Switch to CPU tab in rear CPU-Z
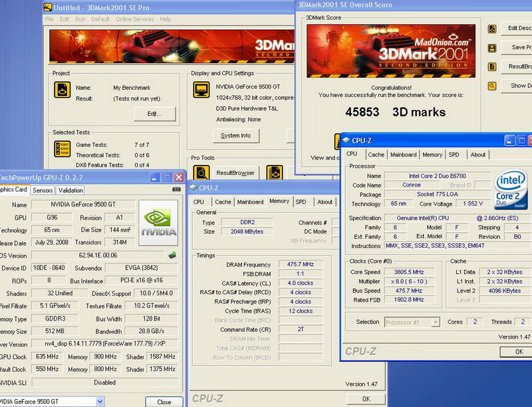Screen dimensions: 532x407 click(x=199, y=202)
